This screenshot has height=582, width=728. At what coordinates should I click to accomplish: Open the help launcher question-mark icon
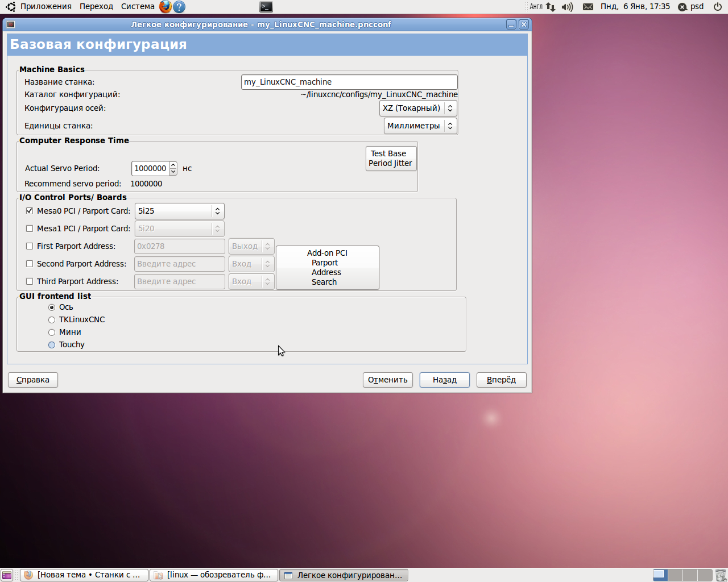pos(179,7)
